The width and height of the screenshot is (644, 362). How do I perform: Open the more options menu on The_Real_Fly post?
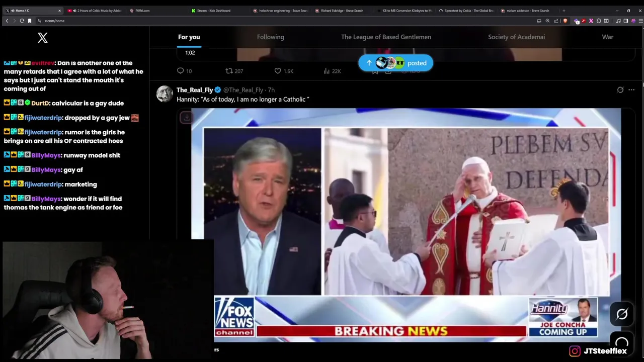(x=631, y=90)
